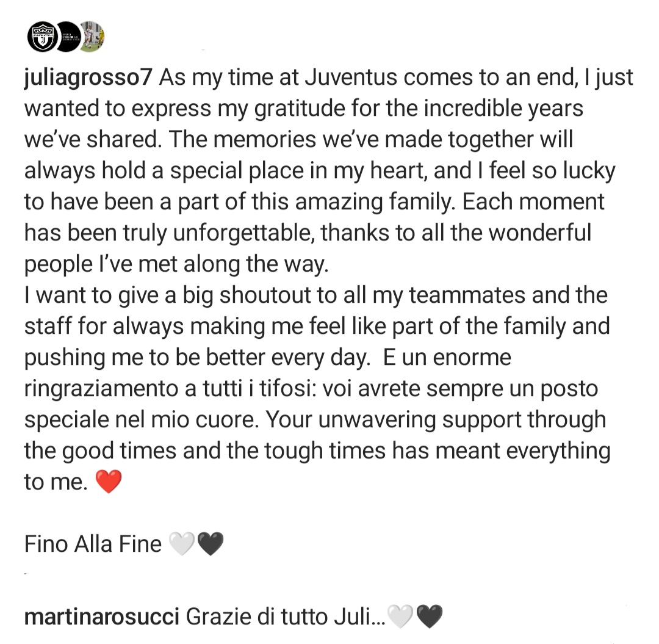Click the "Grazie di tutto Juli..." comment text

pyautogui.click(x=286, y=617)
